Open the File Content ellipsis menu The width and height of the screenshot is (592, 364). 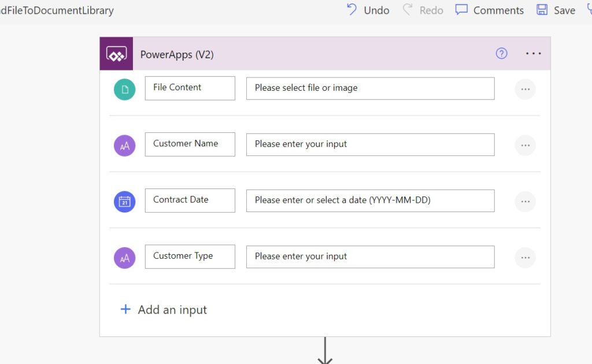[x=525, y=88]
